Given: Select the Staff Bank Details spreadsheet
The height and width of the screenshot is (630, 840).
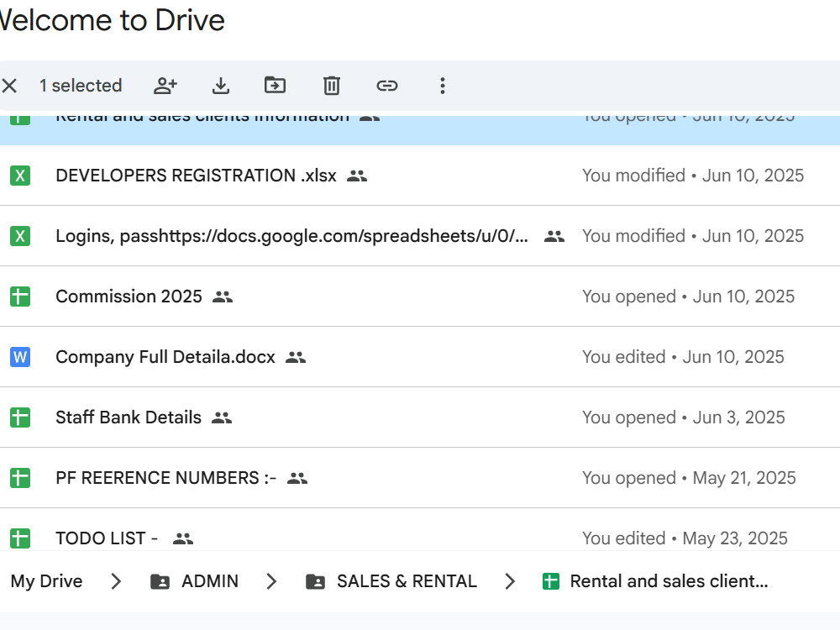Looking at the screenshot, I should pos(420,417).
